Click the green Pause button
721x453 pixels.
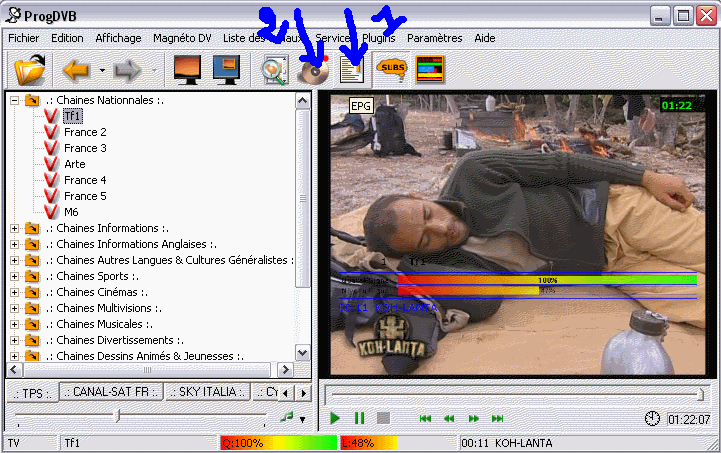tap(359, 418)
